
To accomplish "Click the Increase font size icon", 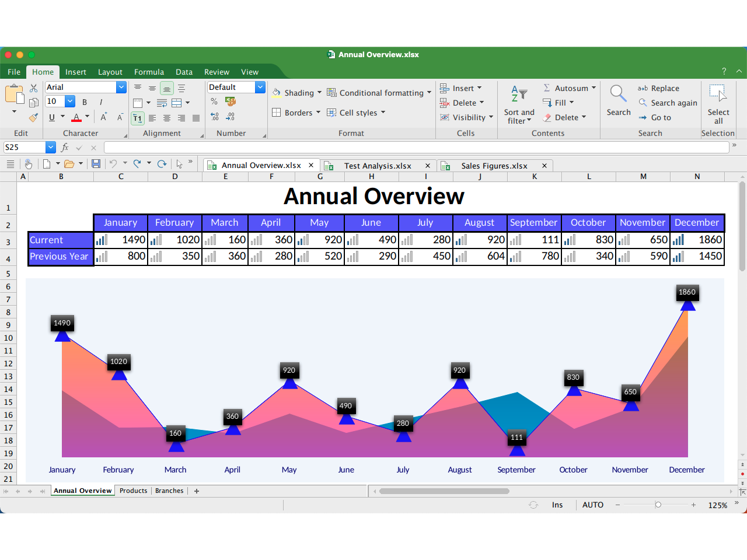I will point(103,117).
